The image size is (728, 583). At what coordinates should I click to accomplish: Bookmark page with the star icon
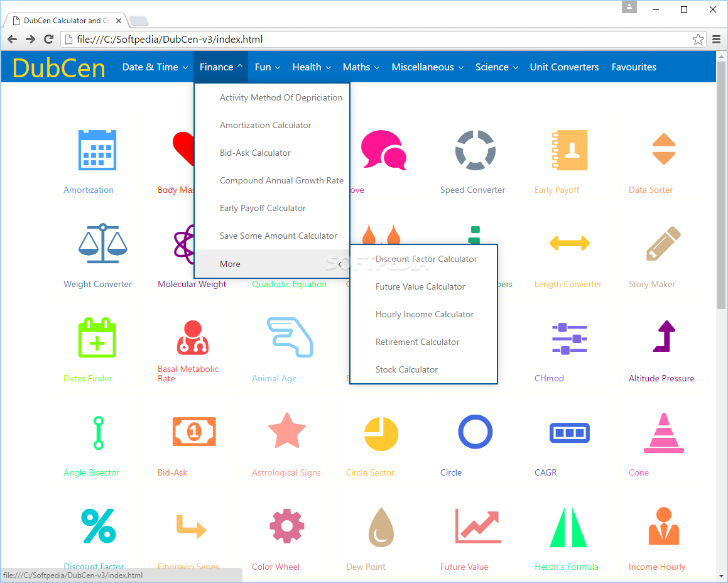tap(698, 40)
